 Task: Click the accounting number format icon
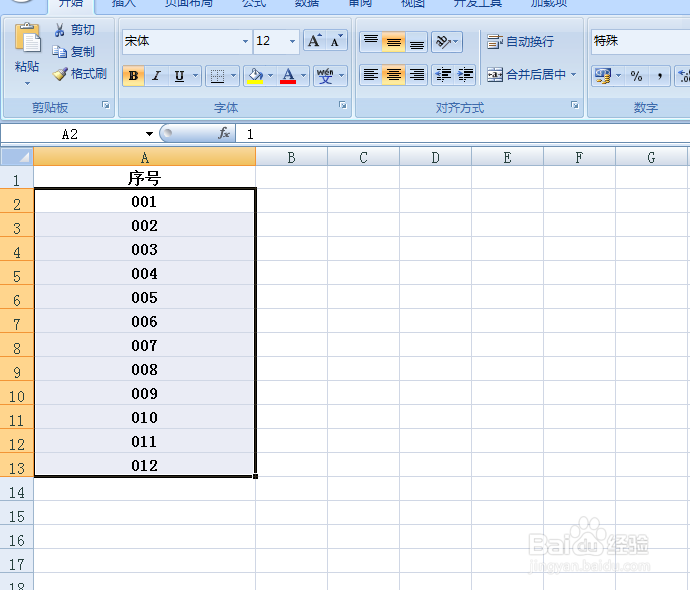tap(602, 76)
